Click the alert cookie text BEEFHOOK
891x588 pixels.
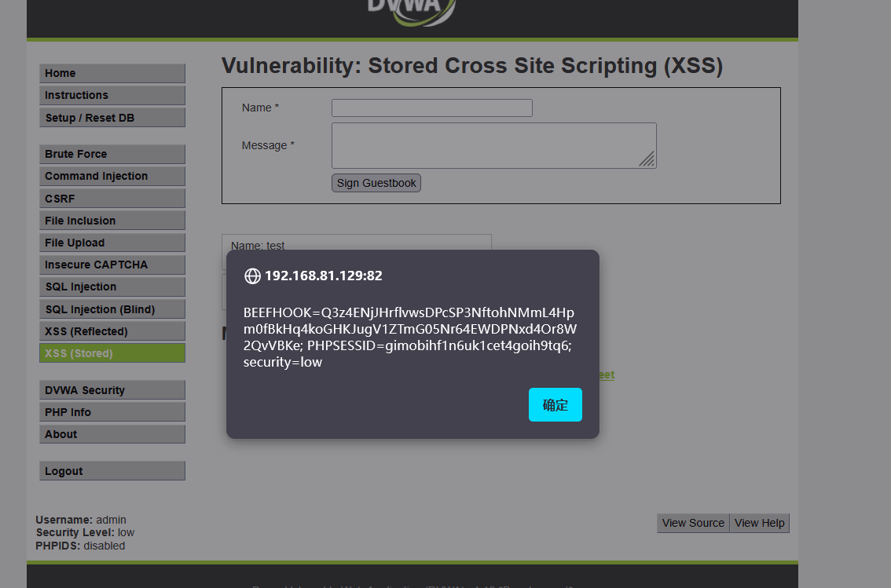[409, 337]
